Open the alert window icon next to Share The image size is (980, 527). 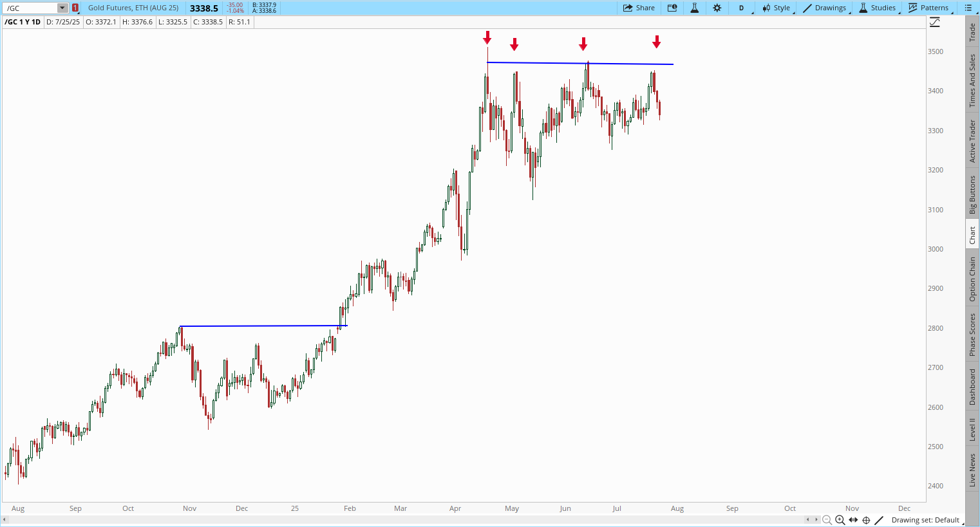pyautogui.click(x=672, y=8)
